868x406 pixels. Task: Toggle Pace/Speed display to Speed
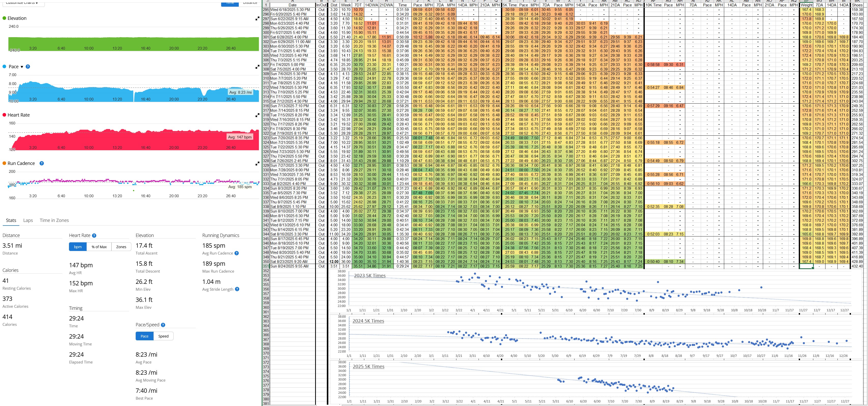click(x=163, y=336)
